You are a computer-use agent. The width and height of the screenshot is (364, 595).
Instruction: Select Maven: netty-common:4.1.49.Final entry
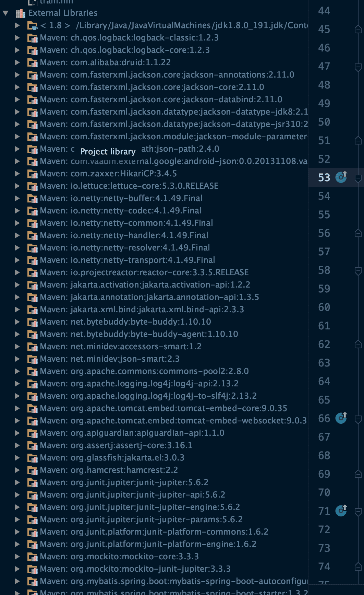(x=126, y=223)
